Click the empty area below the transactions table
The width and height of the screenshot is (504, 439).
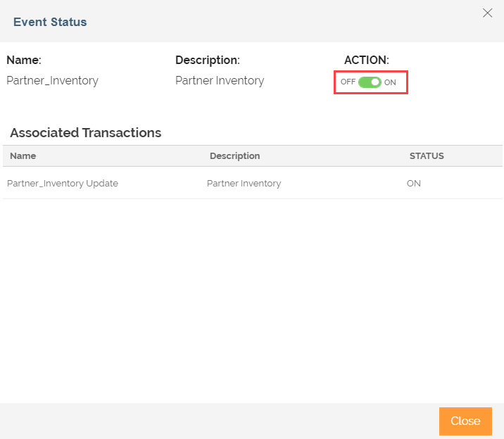click(252, 300)
